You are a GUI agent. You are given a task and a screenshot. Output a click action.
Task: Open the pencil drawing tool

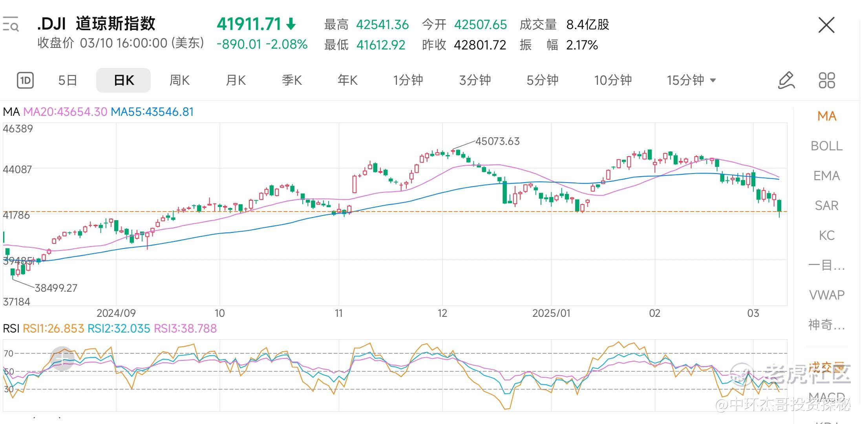(786, 80)
